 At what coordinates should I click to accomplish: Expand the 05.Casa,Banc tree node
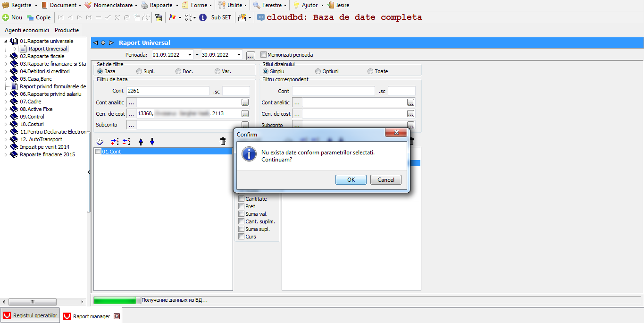(x=6, y=79)
